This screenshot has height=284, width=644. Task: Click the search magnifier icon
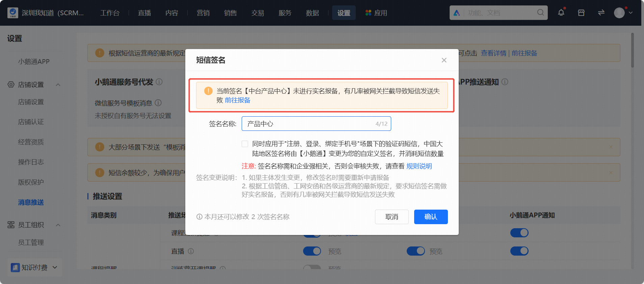[540, 13]
